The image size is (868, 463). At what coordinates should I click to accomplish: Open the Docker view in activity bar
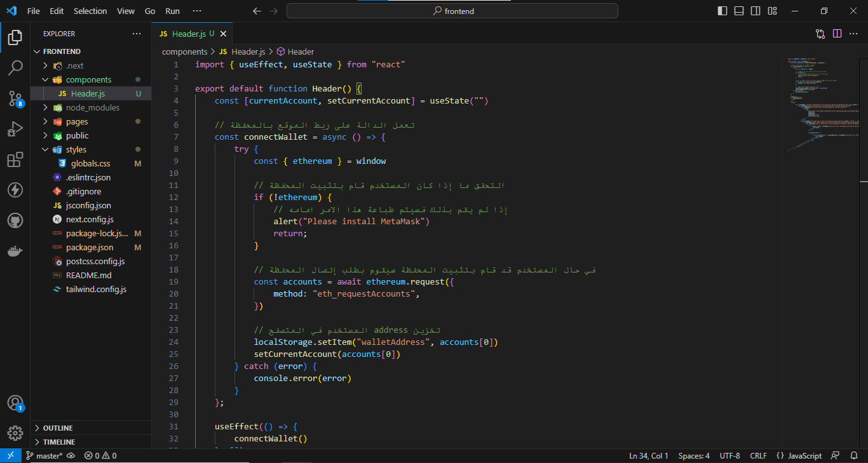click(x=15, y=252)
